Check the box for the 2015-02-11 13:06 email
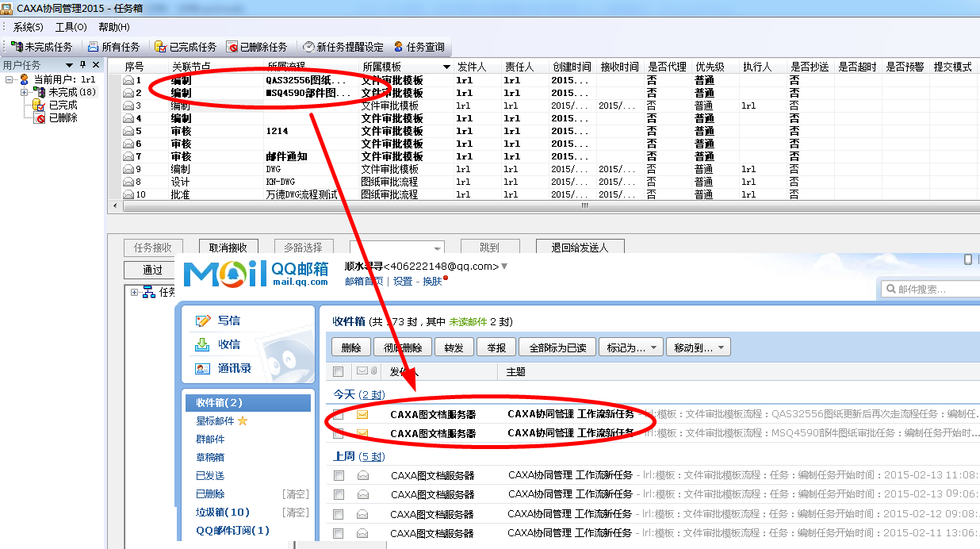The image size is (980, 549). 339,534
